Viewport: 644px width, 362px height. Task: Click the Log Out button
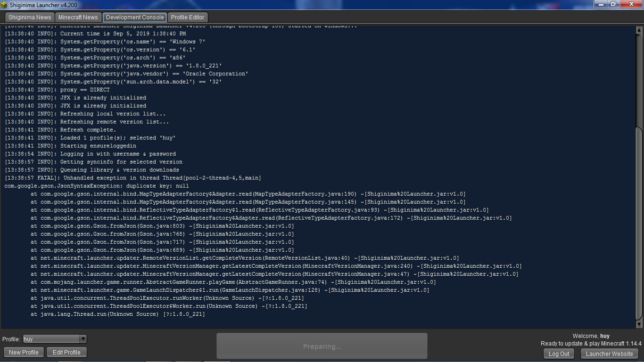coord(559,354)
